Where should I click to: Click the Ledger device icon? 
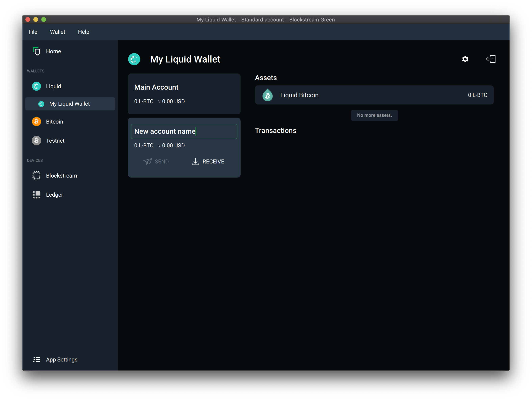[x=37, y=195]
